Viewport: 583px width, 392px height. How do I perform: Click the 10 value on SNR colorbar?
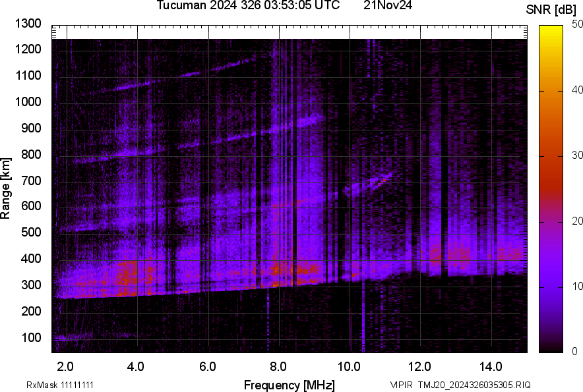[578, 287]
